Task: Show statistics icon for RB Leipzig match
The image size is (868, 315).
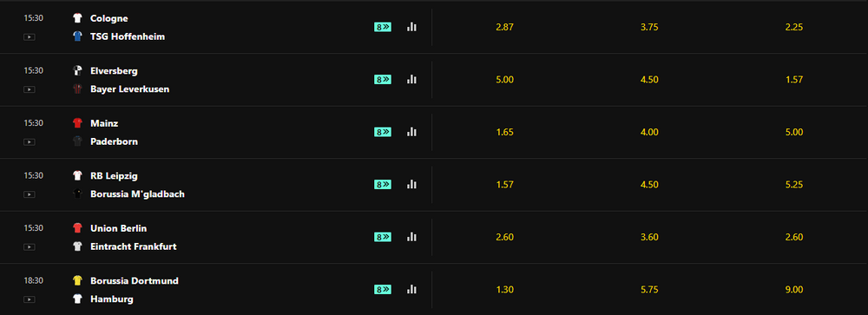Action: coord(411,184)
